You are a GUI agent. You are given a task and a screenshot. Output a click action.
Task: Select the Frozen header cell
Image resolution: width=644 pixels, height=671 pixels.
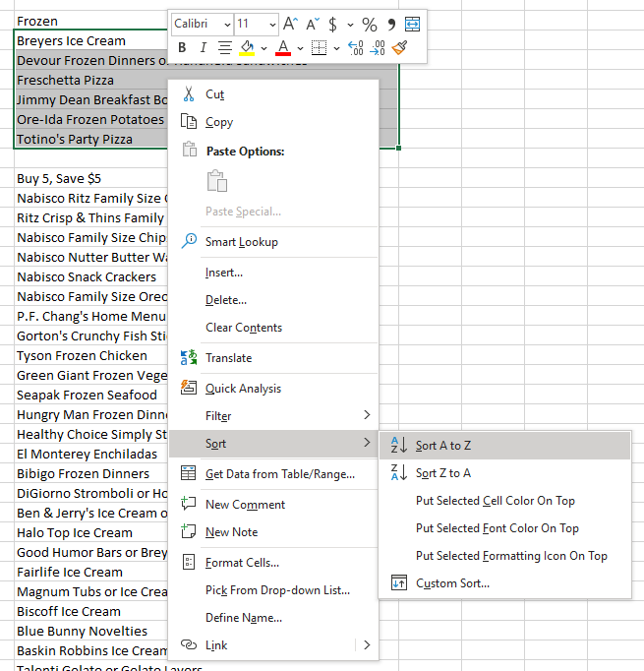coord(90,21)
